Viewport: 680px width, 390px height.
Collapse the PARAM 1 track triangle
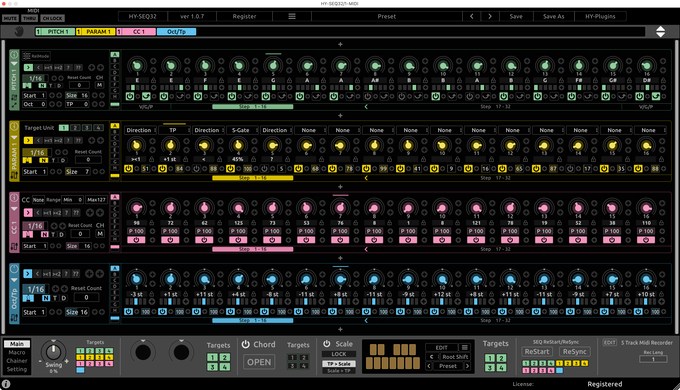14,138
